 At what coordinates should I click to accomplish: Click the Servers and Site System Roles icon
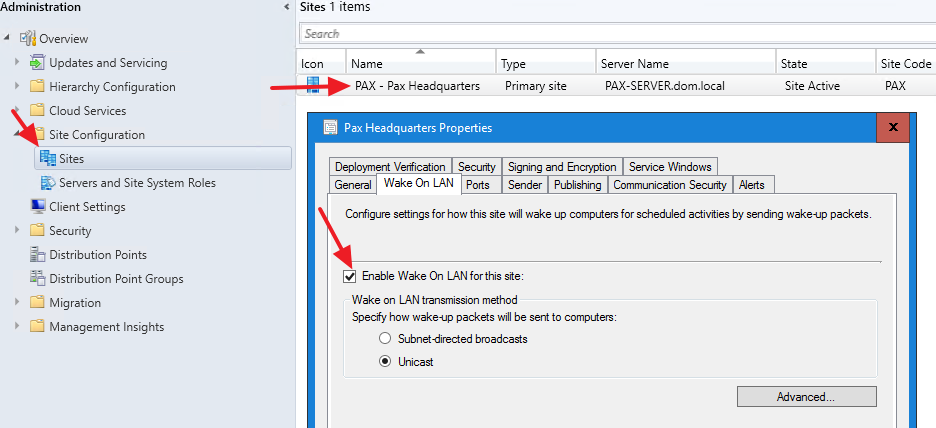click(x=47, y=183)
